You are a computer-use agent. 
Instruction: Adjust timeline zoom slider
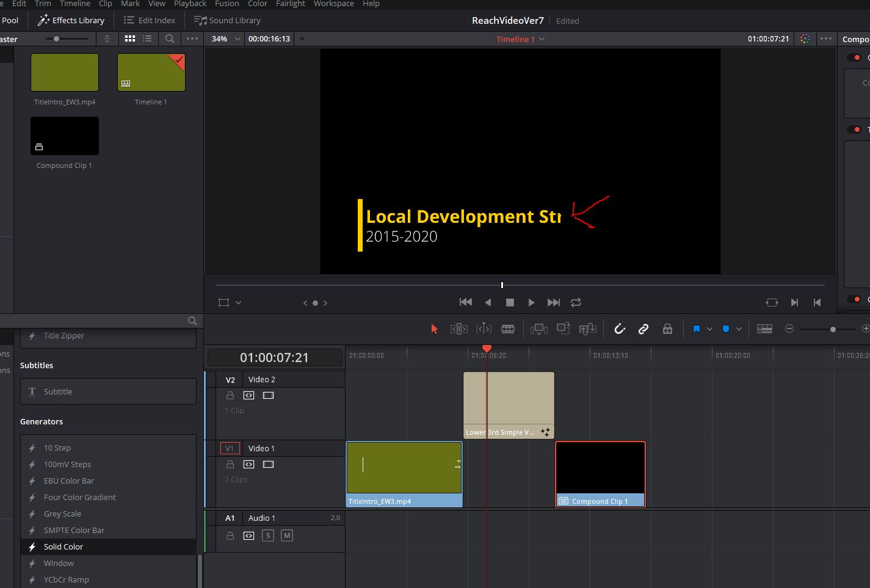tap(828, 329)
